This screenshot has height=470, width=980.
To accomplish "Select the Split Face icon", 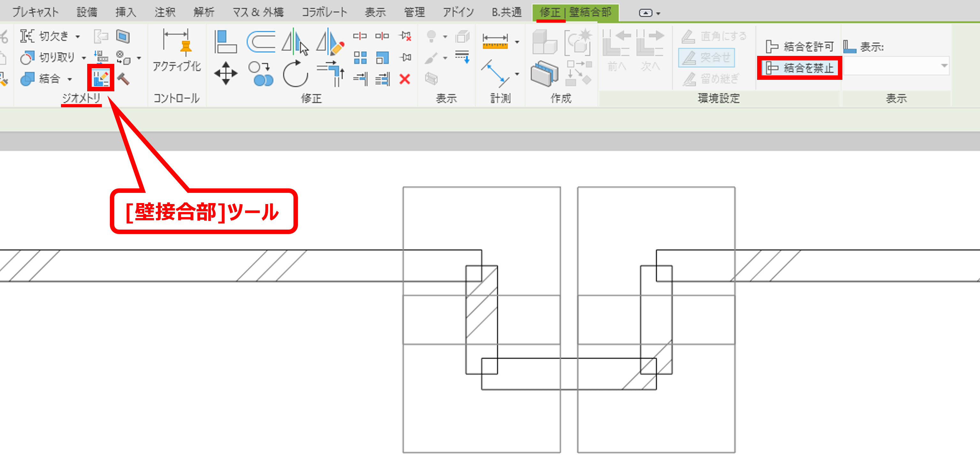I will point(123,36).
